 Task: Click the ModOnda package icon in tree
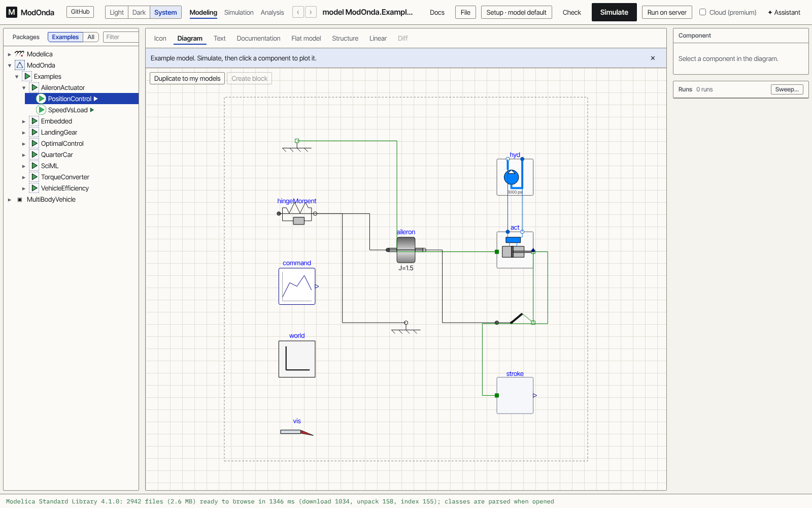click(20, 65)
